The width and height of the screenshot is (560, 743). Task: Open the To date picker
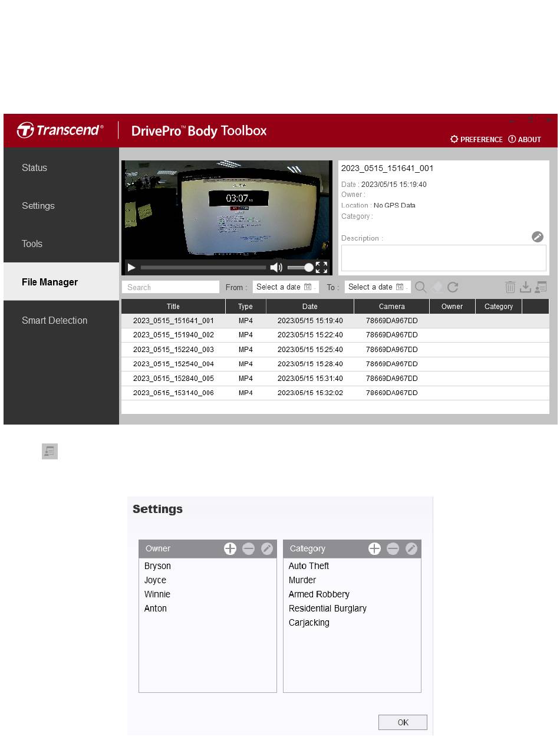click(x=378, y=287)
